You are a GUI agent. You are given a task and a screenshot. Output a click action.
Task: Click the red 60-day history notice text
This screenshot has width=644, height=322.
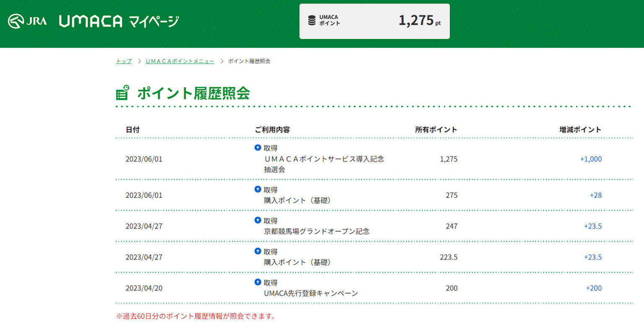[195, 317]
